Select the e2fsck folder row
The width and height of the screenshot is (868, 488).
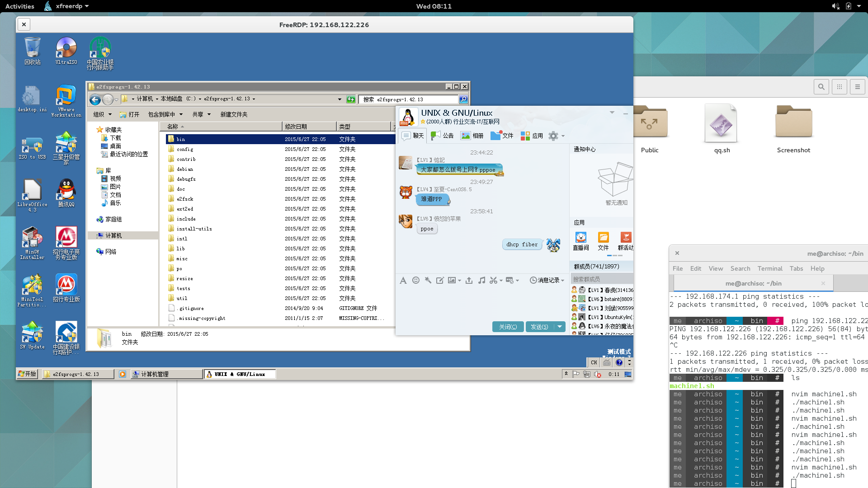[280, 199]
